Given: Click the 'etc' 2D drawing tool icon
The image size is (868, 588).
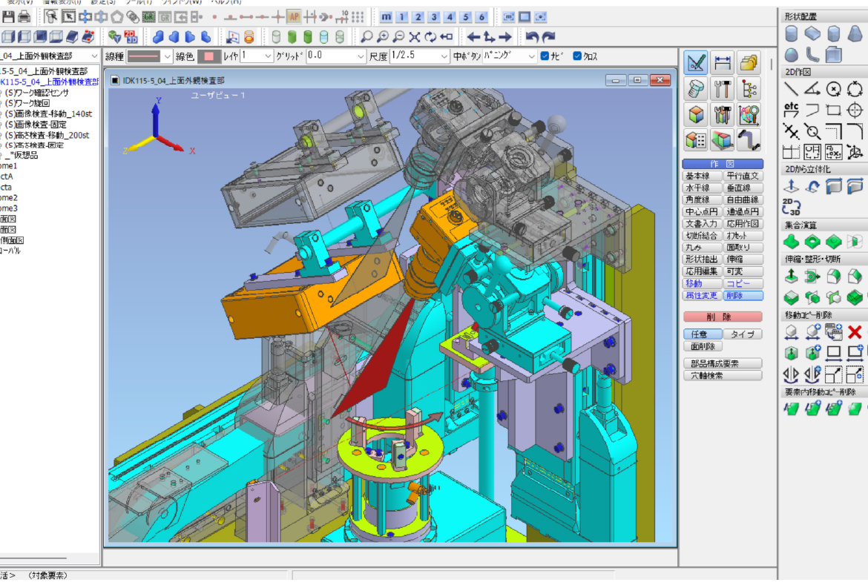Looking at the screenshot, I should (x=792, y=110).
